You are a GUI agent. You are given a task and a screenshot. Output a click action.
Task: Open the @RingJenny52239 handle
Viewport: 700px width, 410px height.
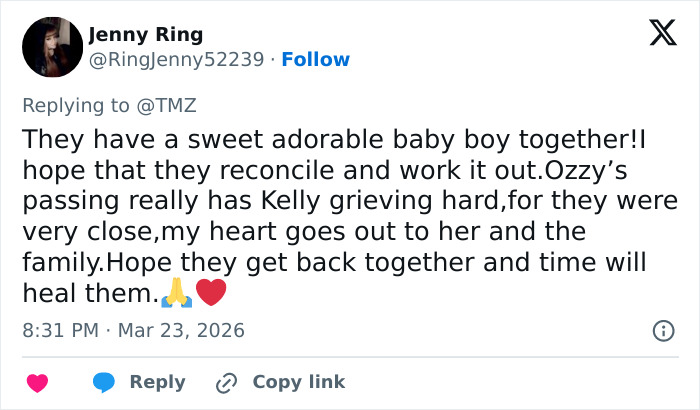click(179, 59)
